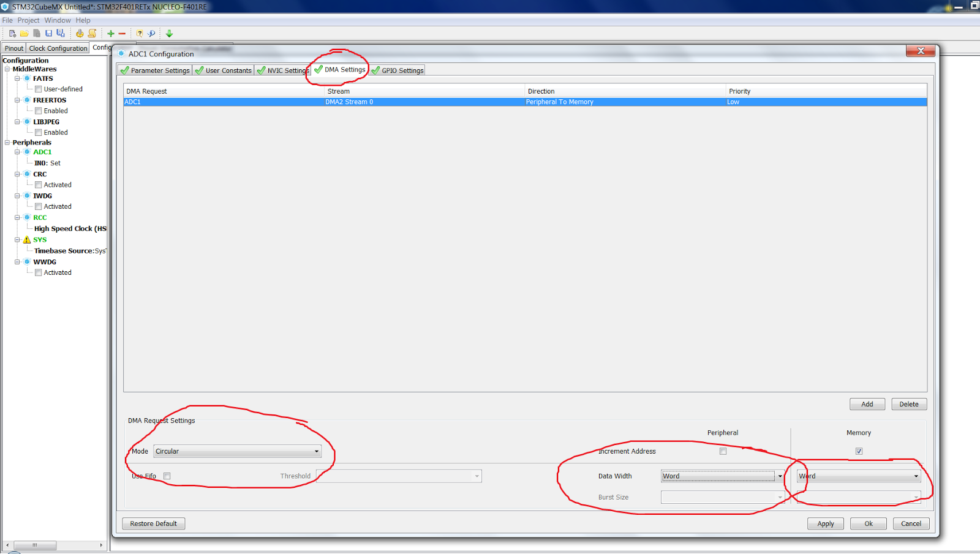Open the Window menu
Viewport: 980px width, 554px height.
point(58,20)
